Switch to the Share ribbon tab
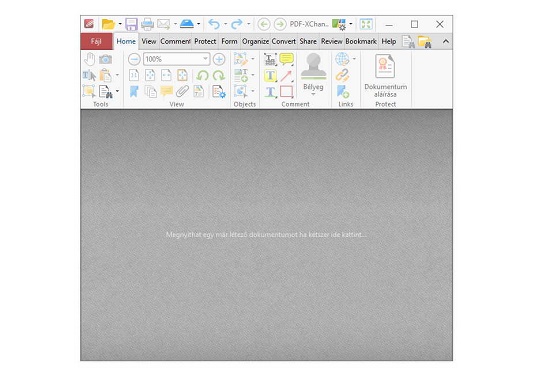Viewport: 550px width, 375px height. pos(308,41)
